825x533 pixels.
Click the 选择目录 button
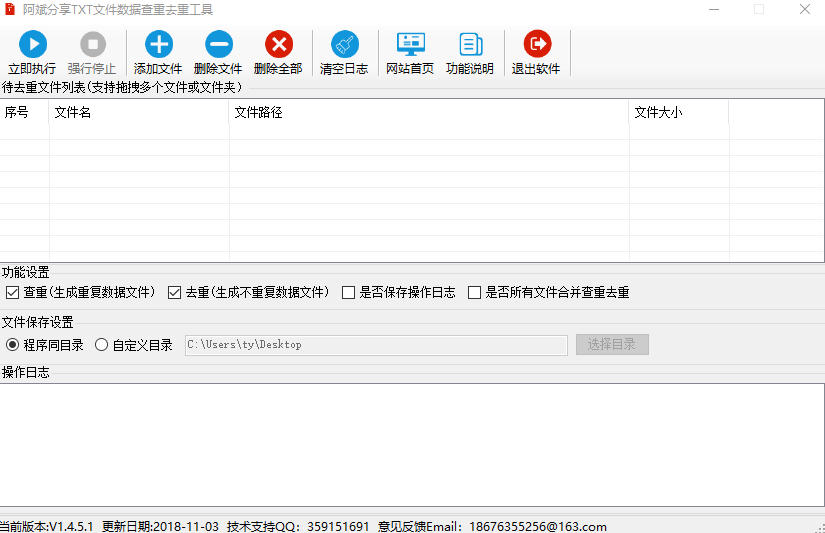[612, 345]
